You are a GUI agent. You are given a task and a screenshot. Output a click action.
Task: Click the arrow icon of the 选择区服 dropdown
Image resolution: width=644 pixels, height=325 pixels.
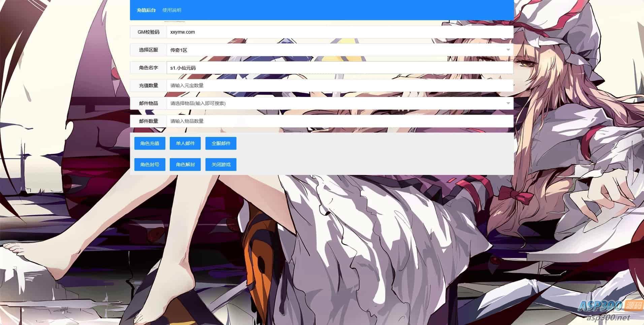click(x=508, y=50)
